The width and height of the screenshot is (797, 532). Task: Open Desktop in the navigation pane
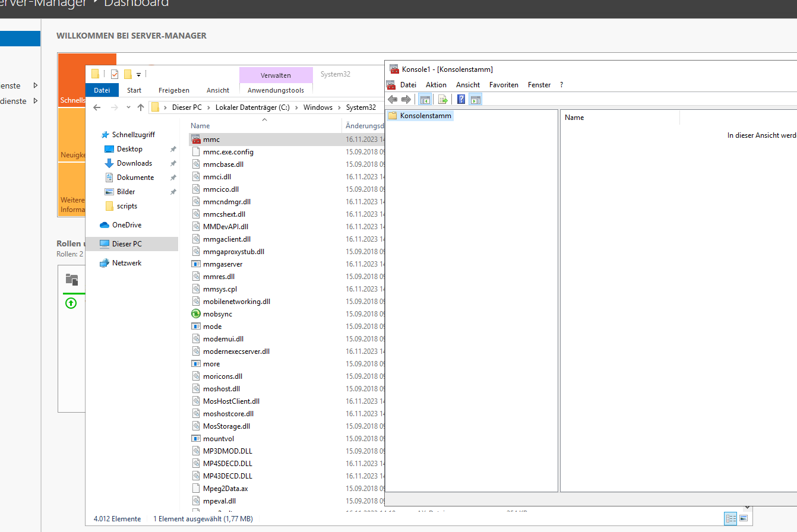tap(129, 149)
